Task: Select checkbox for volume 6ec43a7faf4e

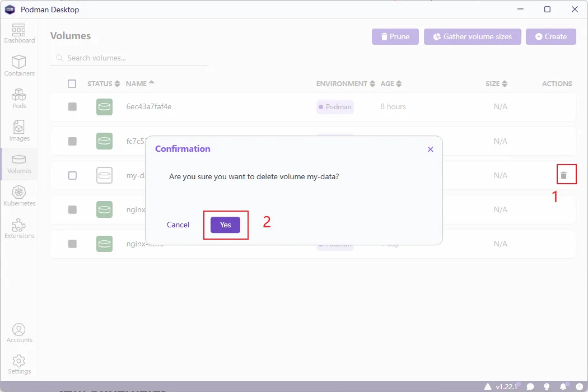Action: pos(72,106)
